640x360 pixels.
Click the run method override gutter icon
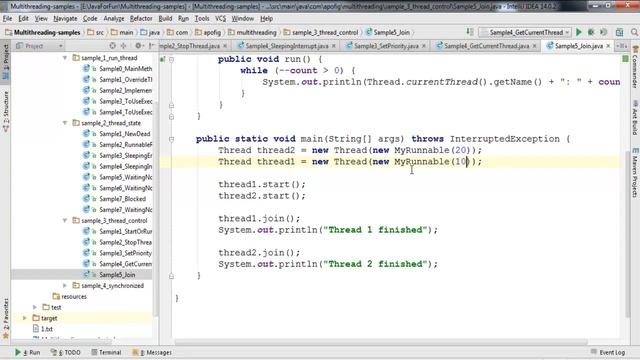click(163, 60)
